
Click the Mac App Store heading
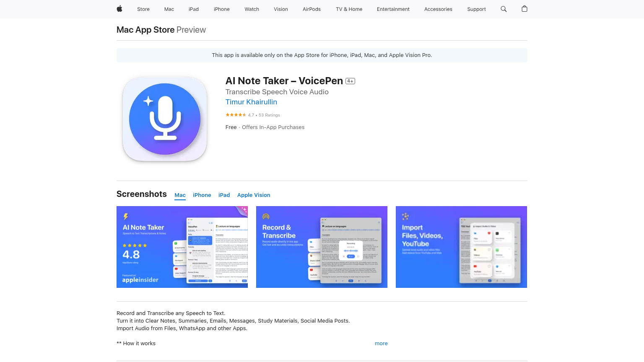pyautogui.click(x=145, y=30)
